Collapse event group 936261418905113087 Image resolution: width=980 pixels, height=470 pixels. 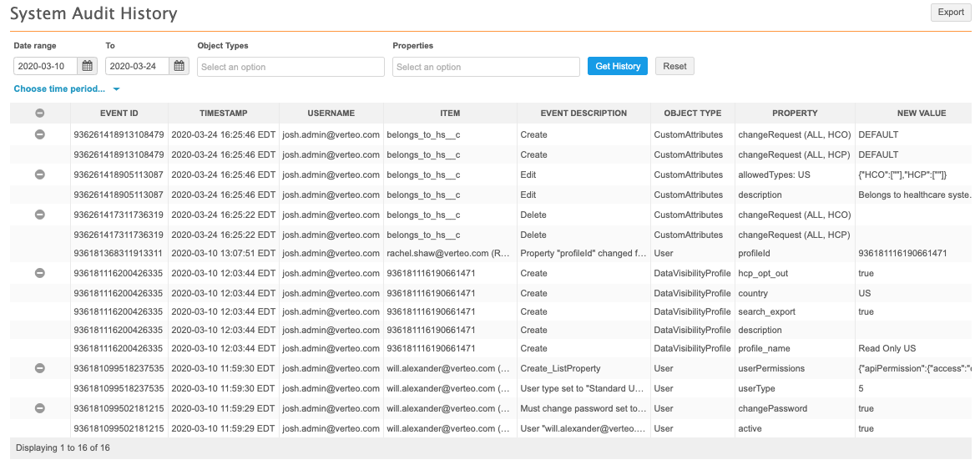tap(39, 174)
